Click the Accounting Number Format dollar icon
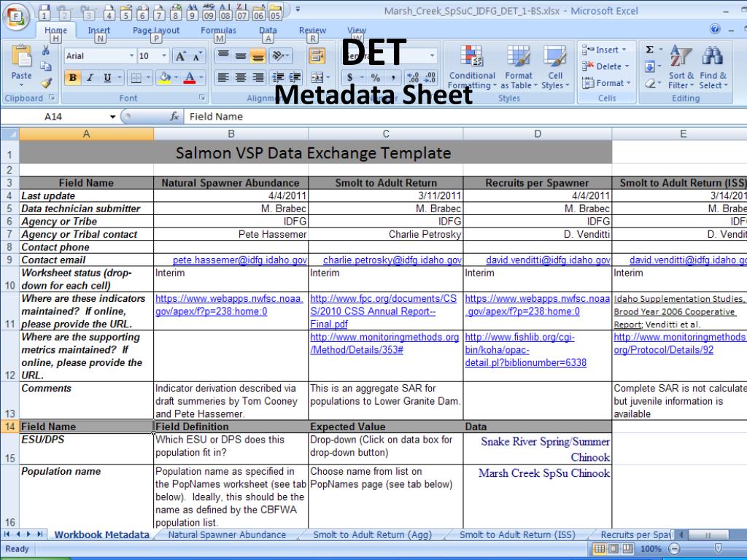The width and height of the screenshot is (747, 560). [x=349, y=77]
